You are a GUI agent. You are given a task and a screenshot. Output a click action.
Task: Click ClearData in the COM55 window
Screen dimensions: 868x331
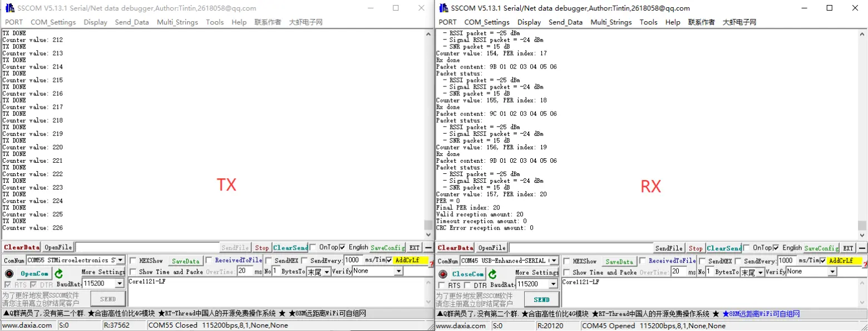click(22, 247)
